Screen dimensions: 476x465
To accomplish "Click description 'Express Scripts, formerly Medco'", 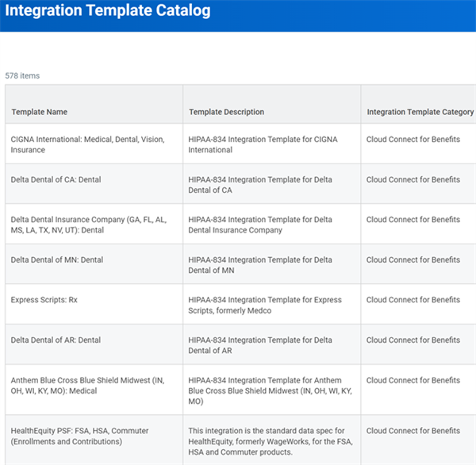I will (x=265, y=305).
